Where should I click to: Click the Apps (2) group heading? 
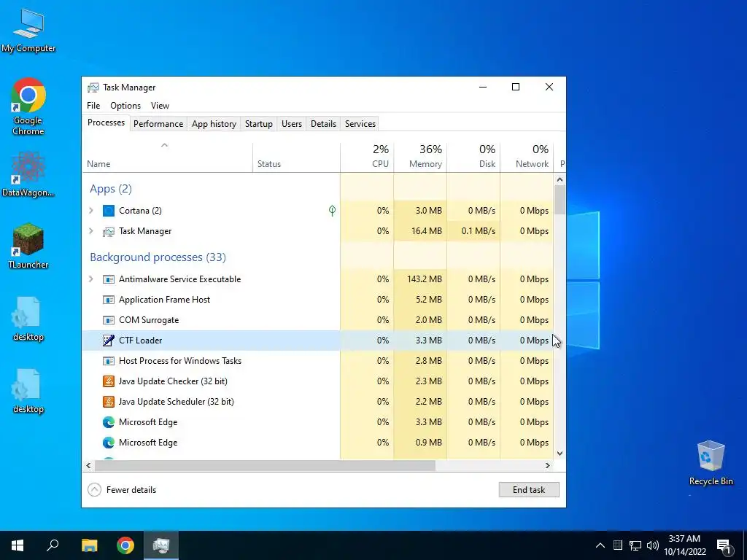[111, 189]
